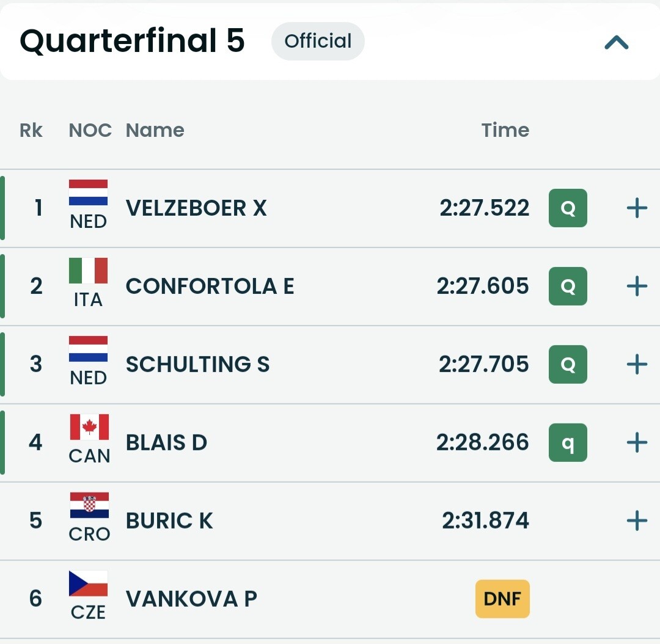Click the Czech Republic flag icon
This screenshot has width=660, height=644.
(x=89, y=584)
